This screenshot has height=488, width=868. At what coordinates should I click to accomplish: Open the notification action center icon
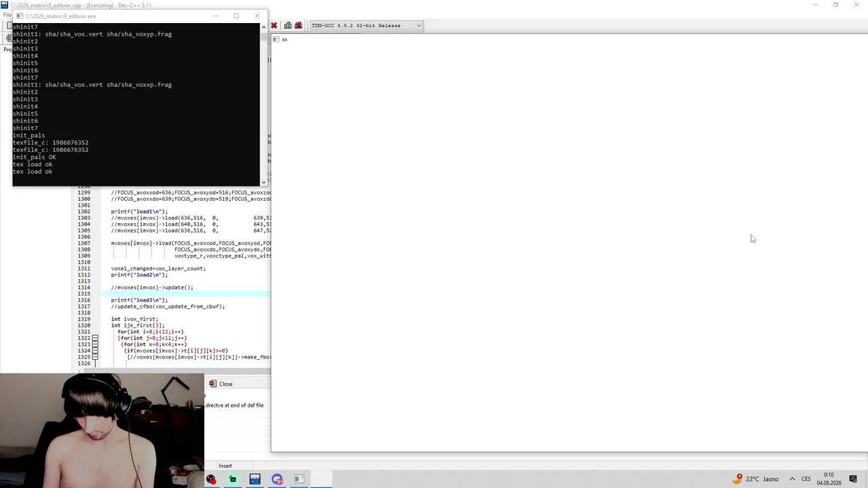[x=853, y=479]
